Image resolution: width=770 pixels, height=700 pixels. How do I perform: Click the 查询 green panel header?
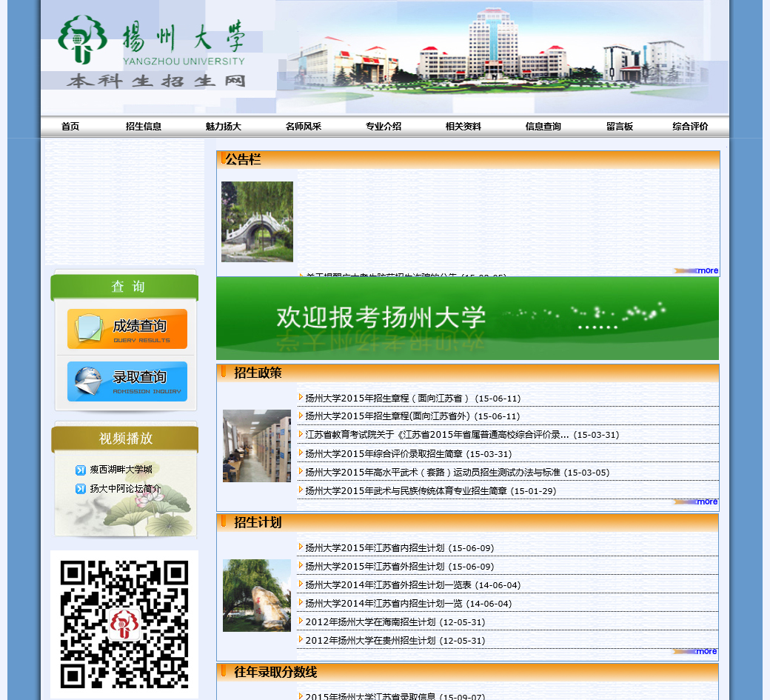tap(124, 287)
